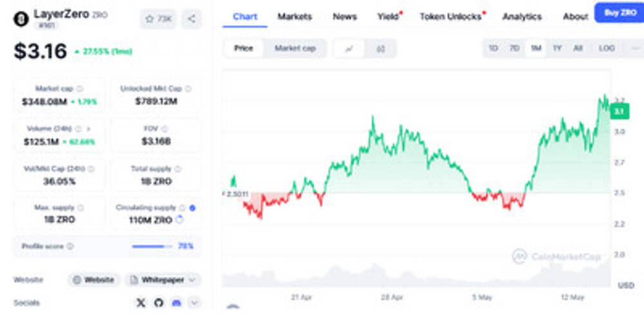Click the 110M ZRO circulating supply value
Image resolution: width=644 pixels, height=316 pixels.
(x=150, y=220)
